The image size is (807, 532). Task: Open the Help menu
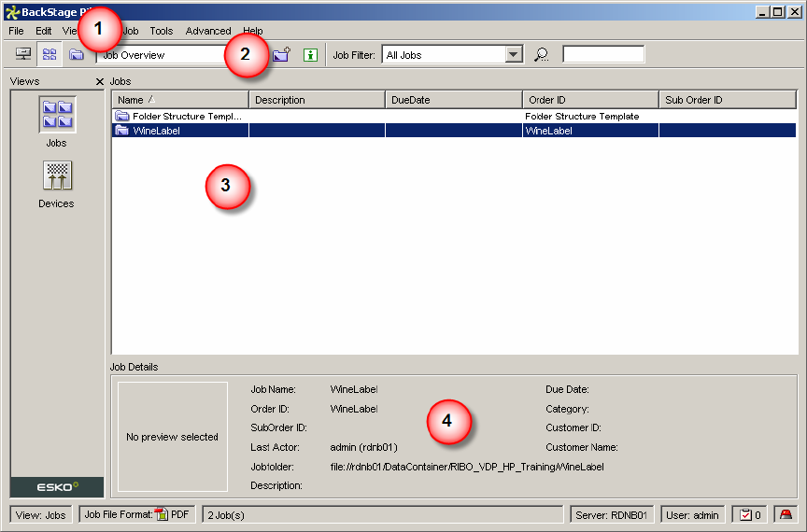coord(253,31)
